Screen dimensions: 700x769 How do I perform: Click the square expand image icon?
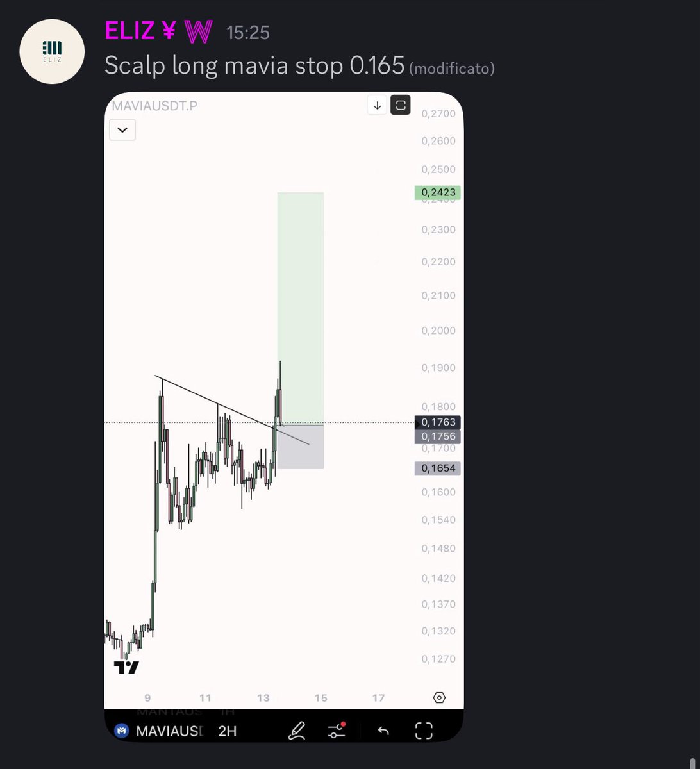tap(401, 105)
